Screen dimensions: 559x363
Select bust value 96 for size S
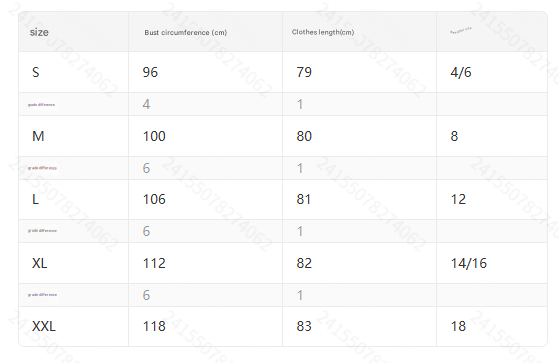tap(150, 72)
